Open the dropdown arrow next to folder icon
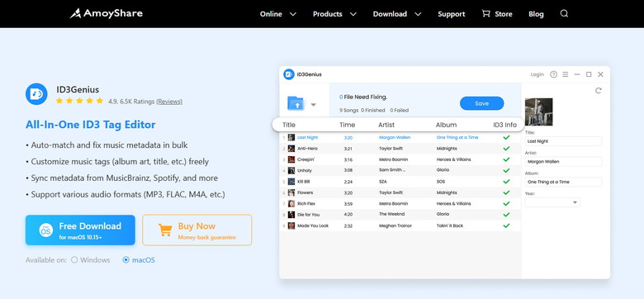644x299 pixels. tap(314, 105)
